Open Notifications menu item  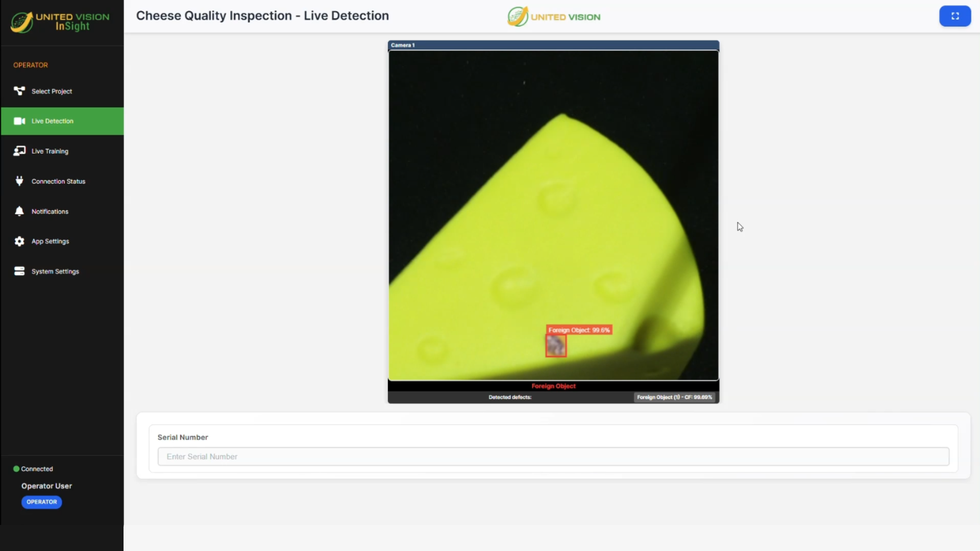click(x=62, y=211)
